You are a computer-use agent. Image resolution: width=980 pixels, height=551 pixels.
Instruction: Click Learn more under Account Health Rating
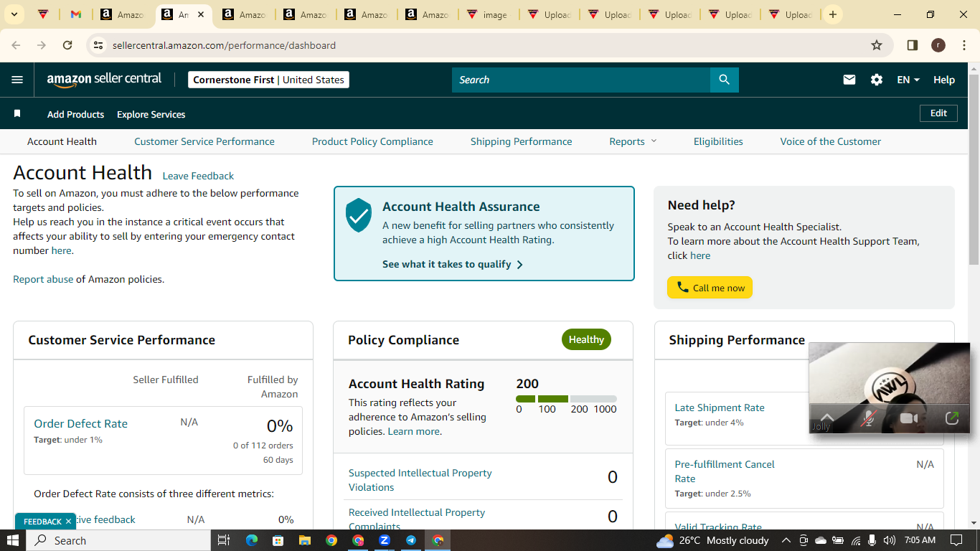pos(413,431)
